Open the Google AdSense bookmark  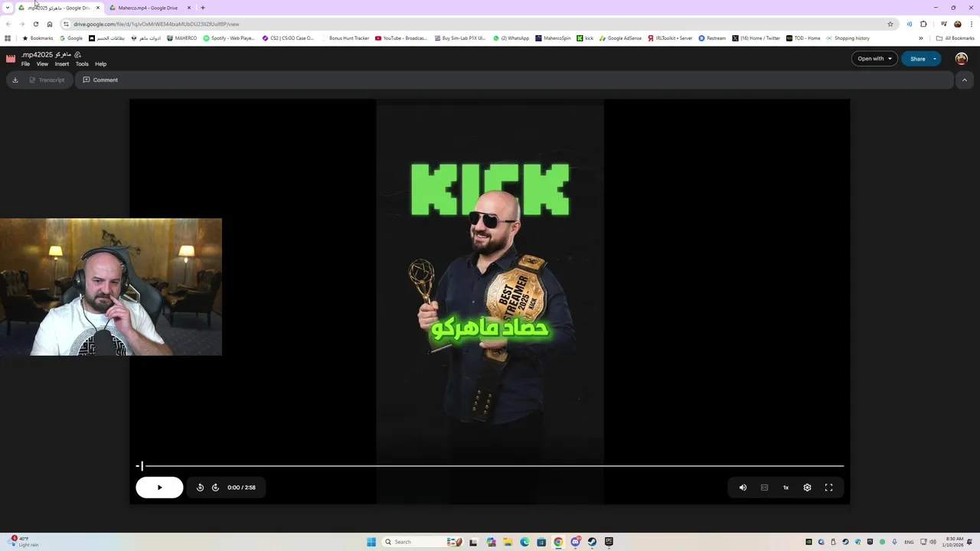(620, 38)
